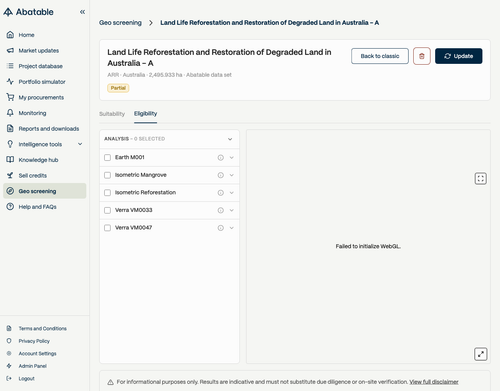Screen dimensions: 500x391
Task: Collapse the Analysis panel header chevron
Action: point(230,139)
